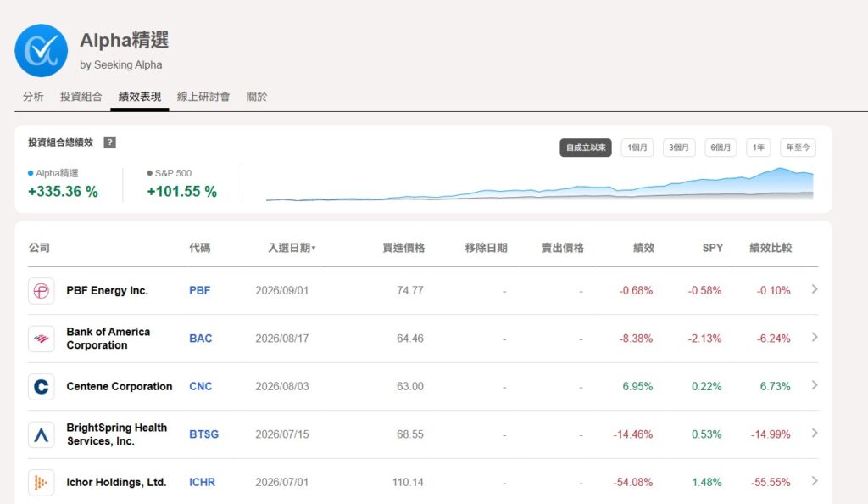Image resolution: width=868 pixels, height=504 pixels.
Task: Open the PBF ticker link
Action: [199, 291]
